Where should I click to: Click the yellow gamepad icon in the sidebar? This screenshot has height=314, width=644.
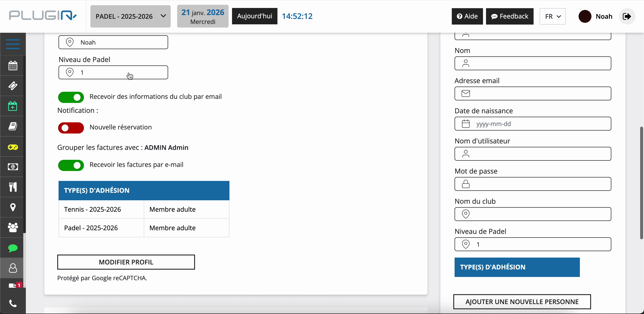(13, 147)
